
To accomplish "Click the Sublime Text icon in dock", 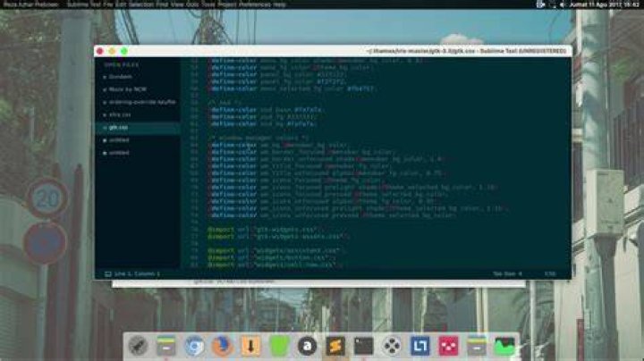I will click(x=335, y=346).
